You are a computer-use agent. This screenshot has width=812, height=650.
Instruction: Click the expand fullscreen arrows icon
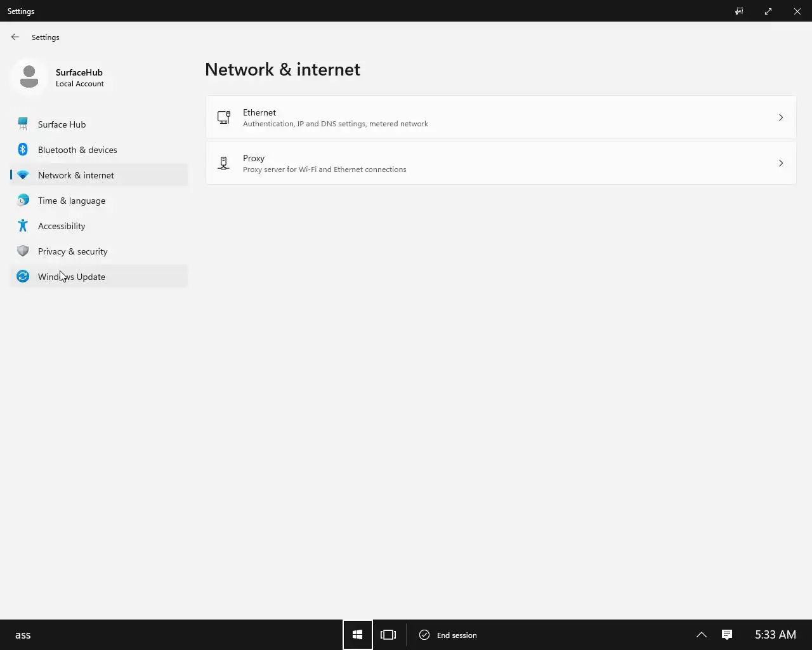click(x=768, y=11)
